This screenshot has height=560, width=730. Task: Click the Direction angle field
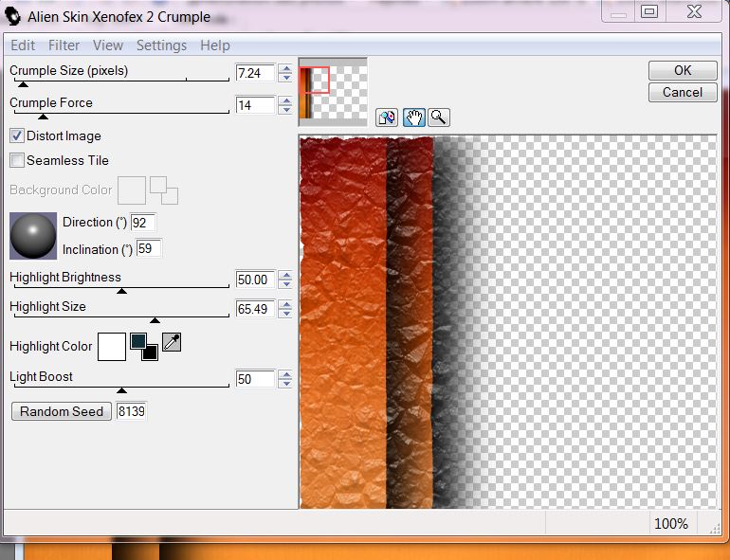pyautogui.click(x=143, y=223)
